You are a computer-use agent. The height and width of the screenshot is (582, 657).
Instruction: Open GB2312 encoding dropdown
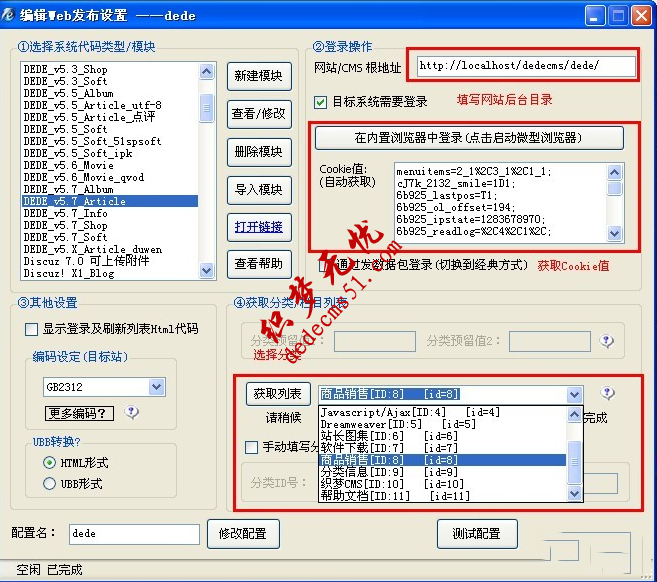pos(157,387)
